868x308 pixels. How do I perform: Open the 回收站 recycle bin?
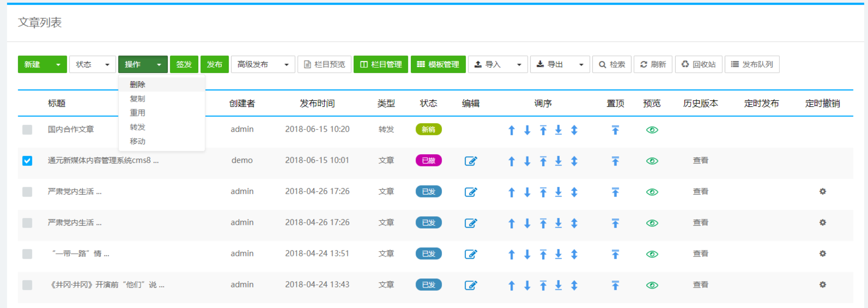pos(698,64)
